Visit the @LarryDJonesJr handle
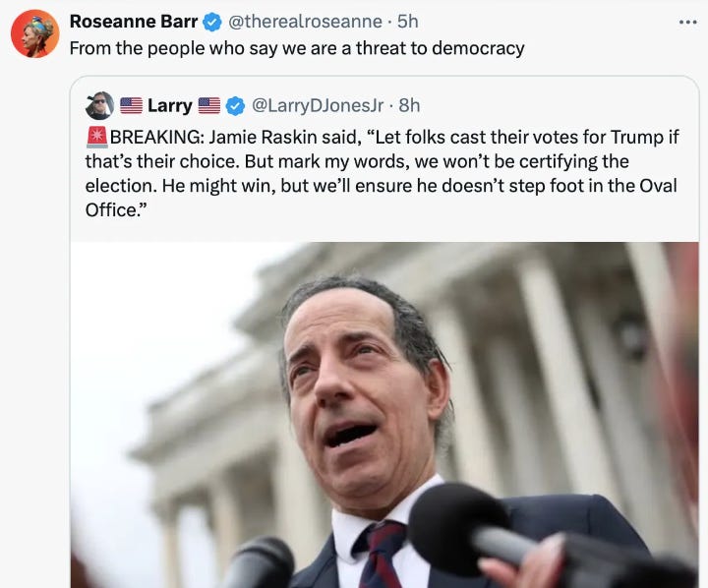The width and height of the screenshot is (708, 588). (x=318, y=105)
